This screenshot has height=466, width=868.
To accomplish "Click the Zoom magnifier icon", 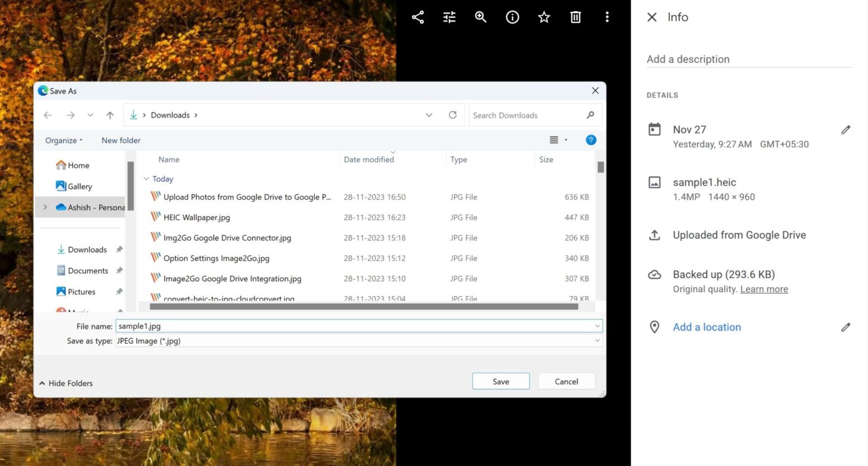I will (x=481, y=17).
